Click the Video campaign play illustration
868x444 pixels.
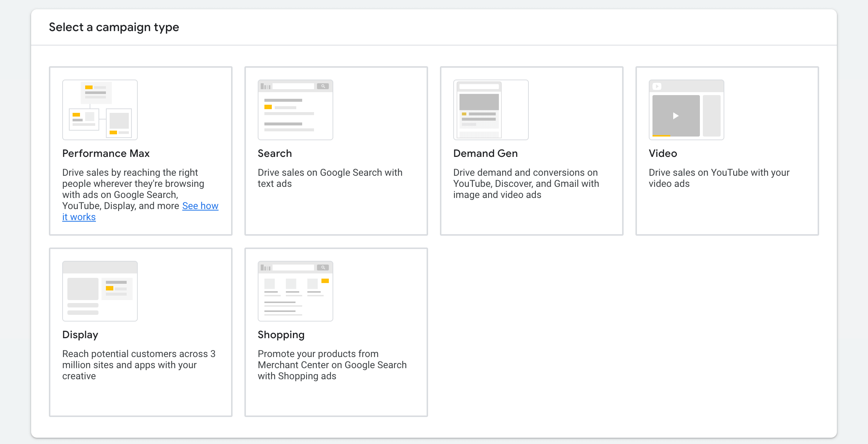point(676,116)
